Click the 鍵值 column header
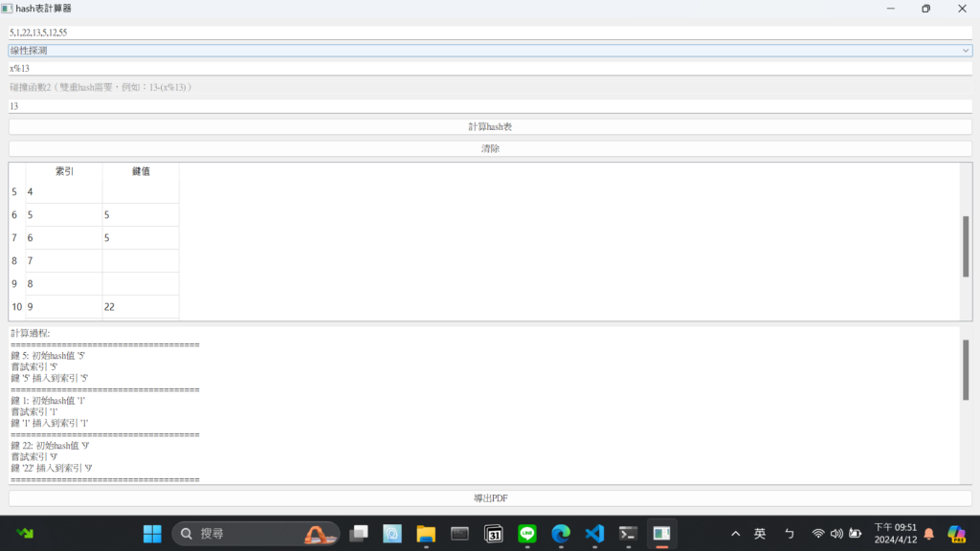Screen dimensions: 980x551 (141, 171)
